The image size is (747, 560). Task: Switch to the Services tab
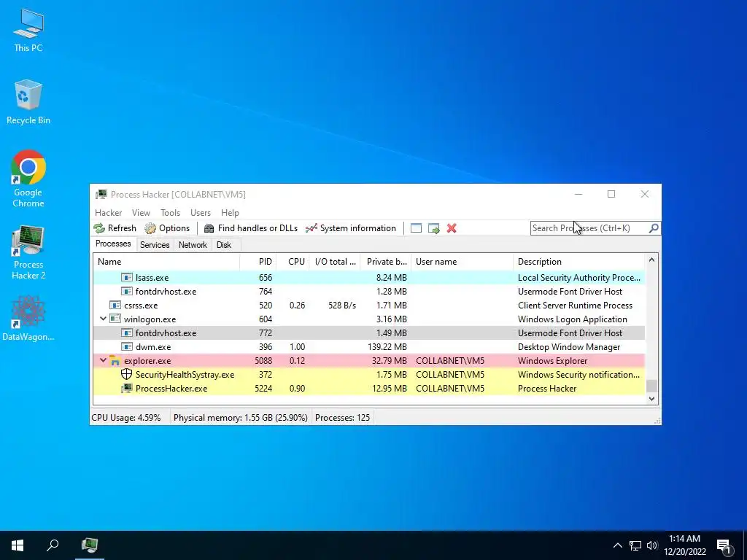point(155,245)
